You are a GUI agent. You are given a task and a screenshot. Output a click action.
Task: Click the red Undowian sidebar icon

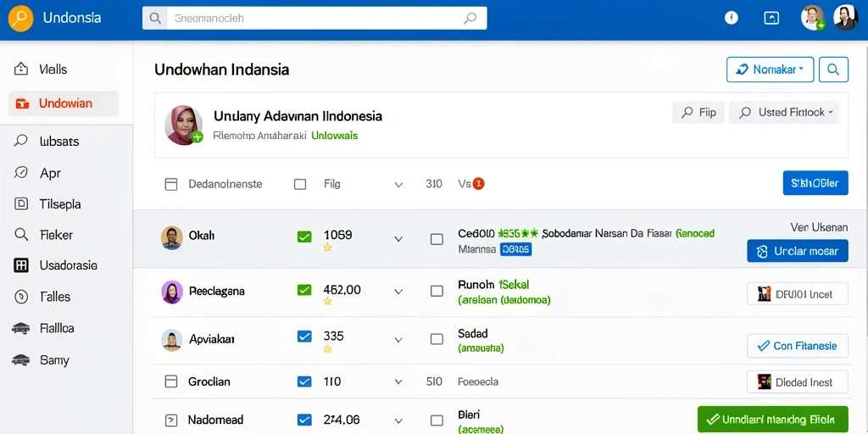(x=22, y=103)
